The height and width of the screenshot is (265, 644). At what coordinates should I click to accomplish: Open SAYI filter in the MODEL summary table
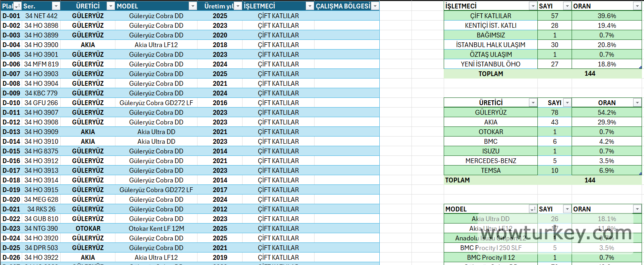[567, 209]
